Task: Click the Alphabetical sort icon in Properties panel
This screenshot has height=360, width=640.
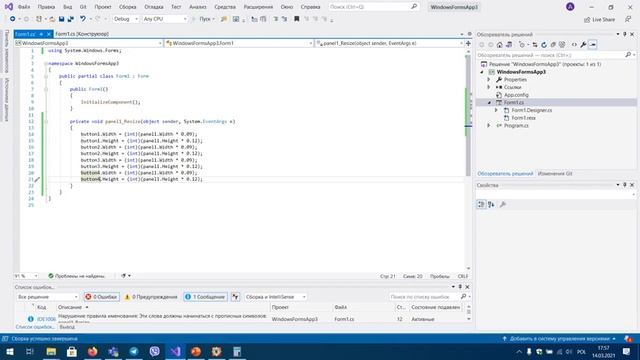Action: (491, 204)
